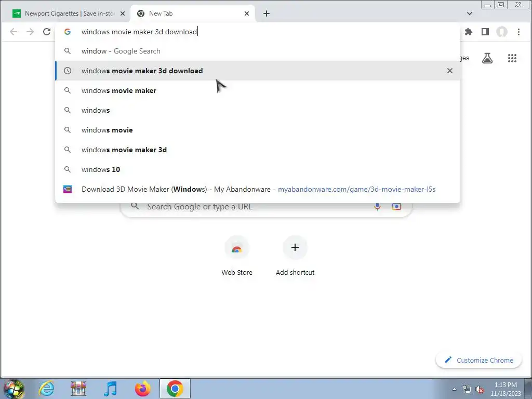This screenshot has width=532, height=399.
Task: Open the user profile avatar
Action: coord(502,32)
